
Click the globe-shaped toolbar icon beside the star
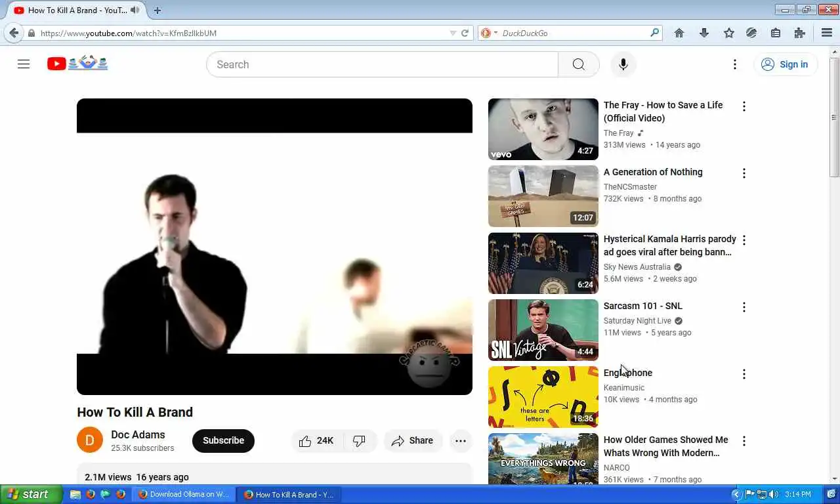click(x=751, y=33)
